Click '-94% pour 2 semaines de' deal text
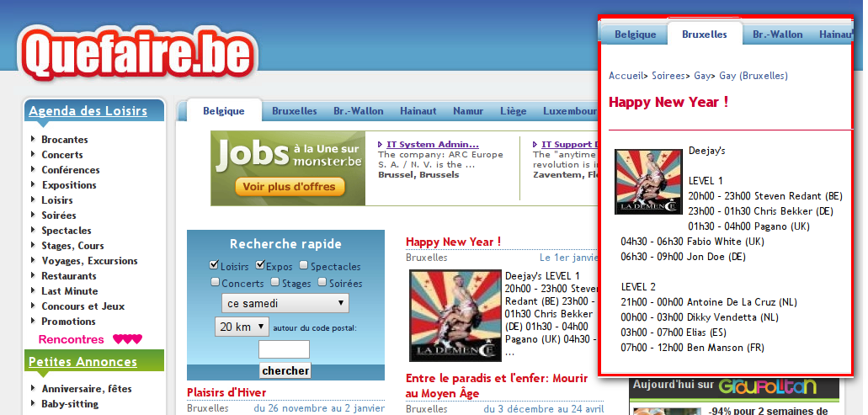Screen dimensions: 868x415 [x=768, y=411]
